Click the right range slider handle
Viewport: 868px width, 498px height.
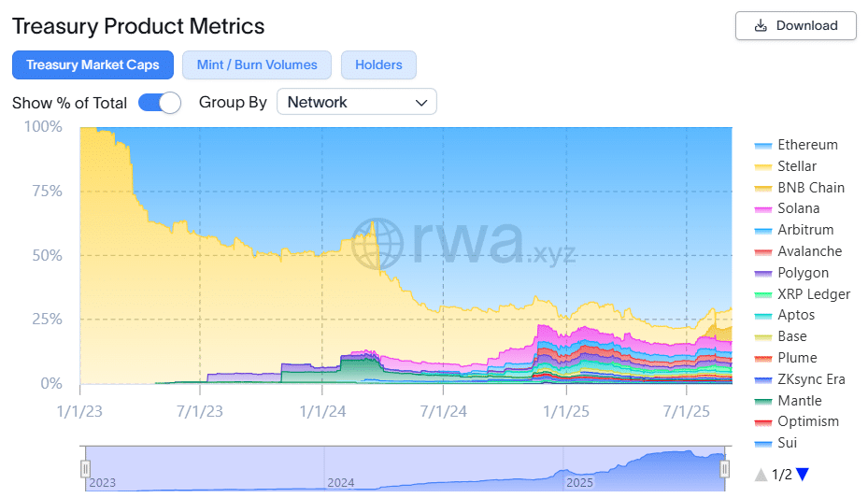[x=724, y=469]
